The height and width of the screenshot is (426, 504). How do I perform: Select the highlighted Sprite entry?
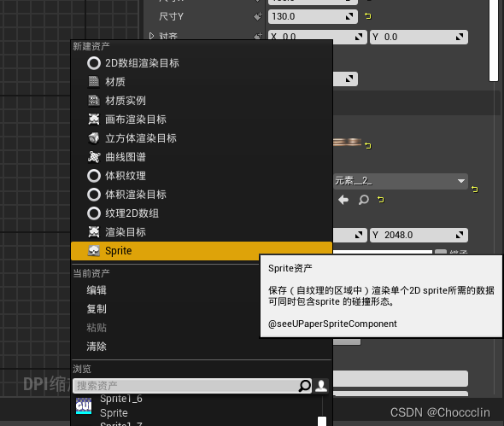(x=202, y=251)
